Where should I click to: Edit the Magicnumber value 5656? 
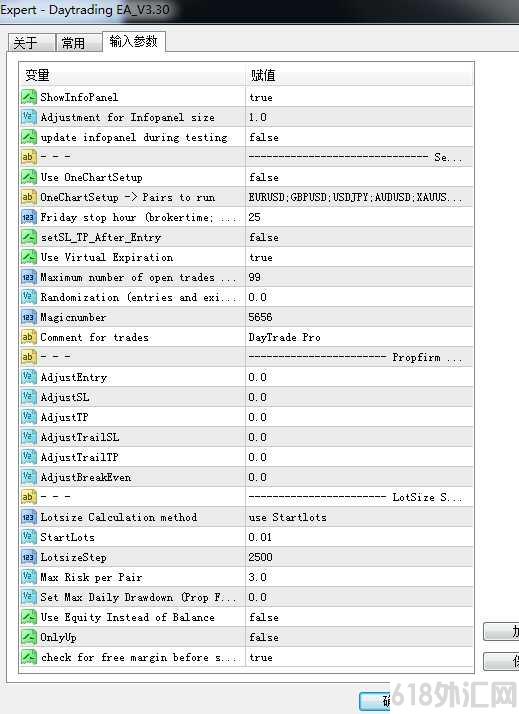coord(359,317)
